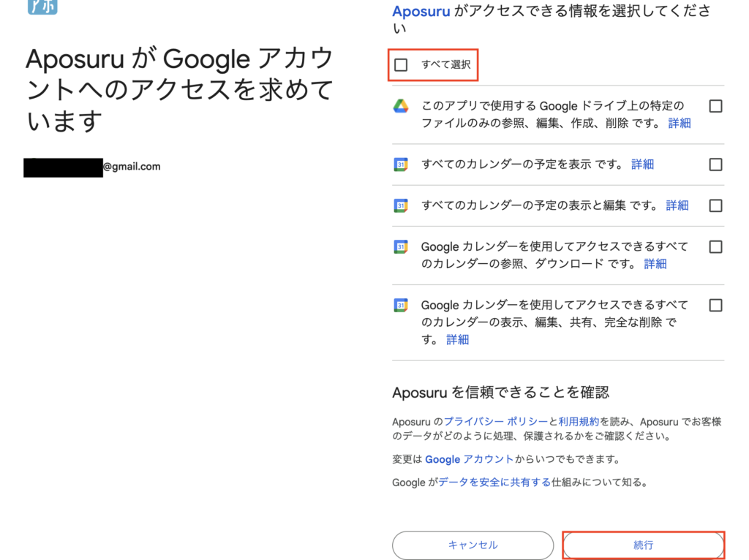Tick checkbox for 予定の表示と編集

(715, 205)
